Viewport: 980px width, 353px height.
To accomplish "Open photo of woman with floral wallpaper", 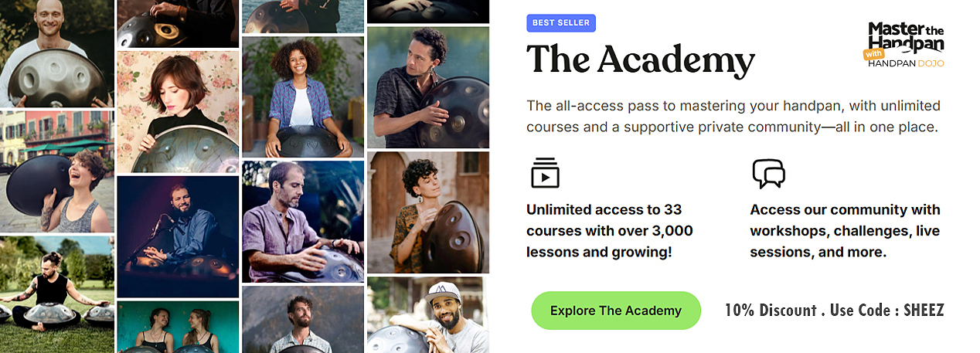I will pyautogui.click(x=178, y=112).
